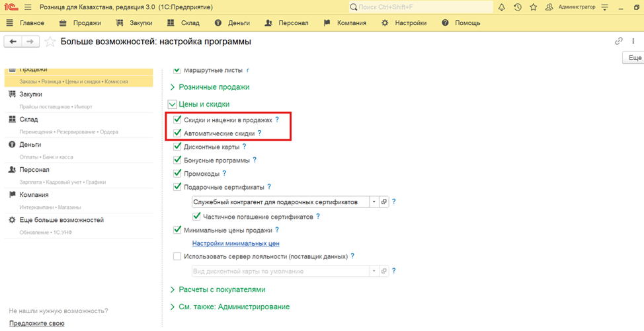Image resolution: width=644 pixels, height=331 pixels.
Task: Click help question mark next to Дисконтные карты
Action: tap(245, 147)
